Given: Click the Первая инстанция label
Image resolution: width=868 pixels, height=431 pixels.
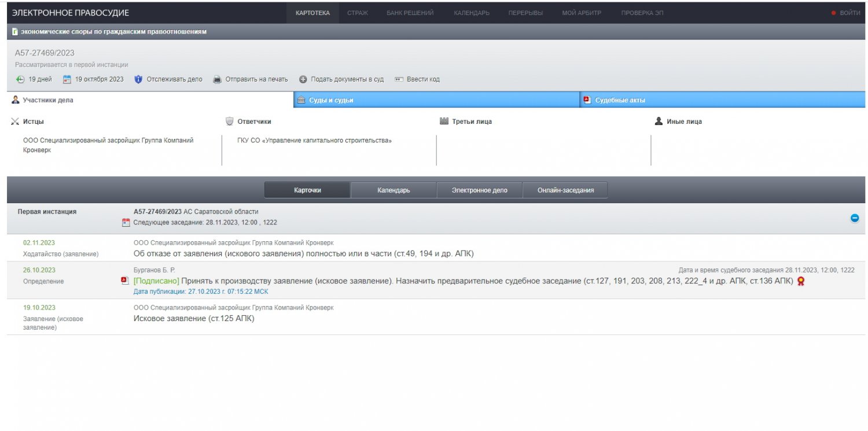Looking at the screenshot, I should [47, 212].
